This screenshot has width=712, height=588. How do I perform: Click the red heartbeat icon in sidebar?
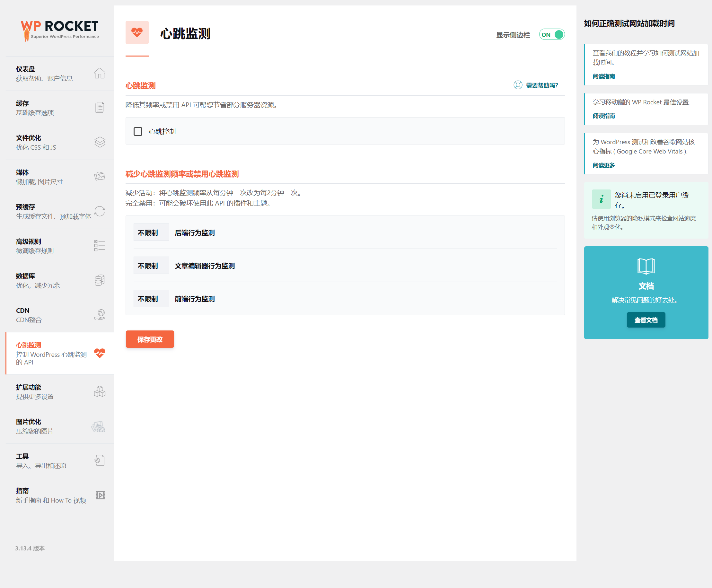[x=100, y=353]
